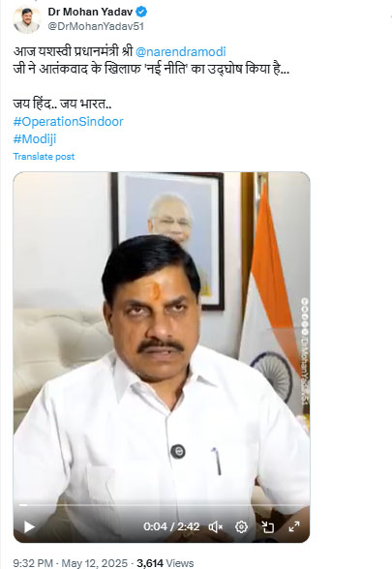392x569 pixels.
Task: Open the @narendramodi mention link
Action: 180,51
